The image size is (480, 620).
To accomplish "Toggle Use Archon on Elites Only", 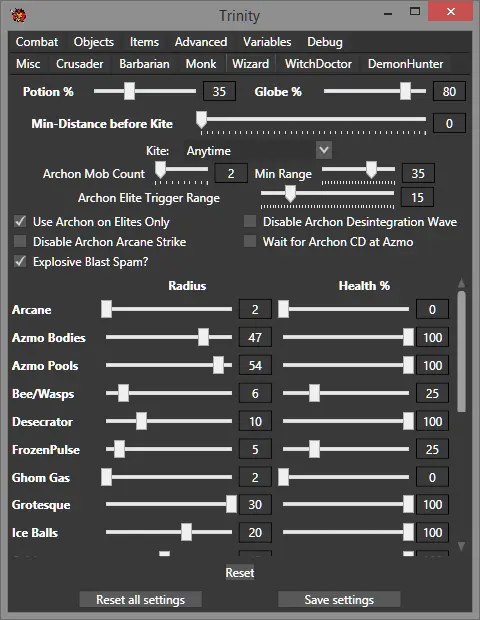I will pos(20,221).
